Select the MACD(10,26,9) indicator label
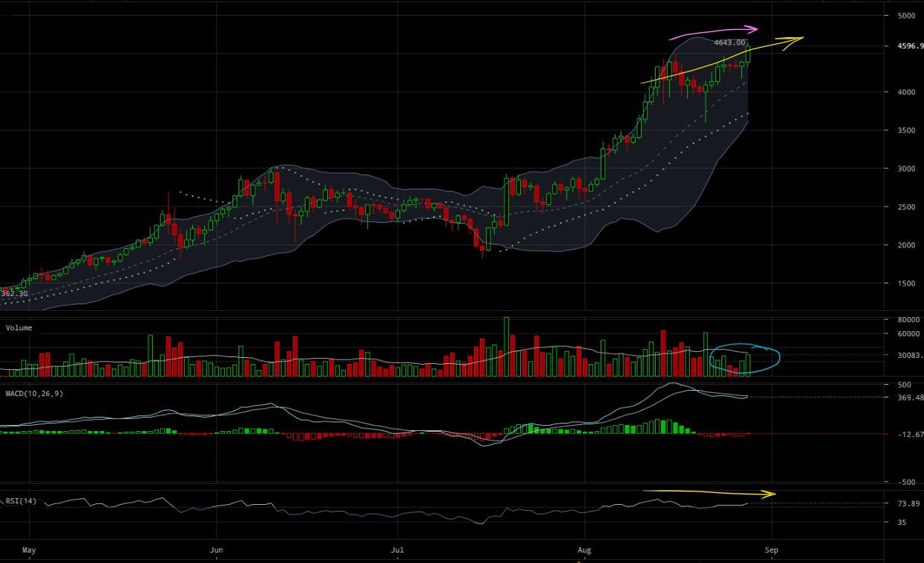This screenshot has width=924, height=563. click(x=34, y=393)
